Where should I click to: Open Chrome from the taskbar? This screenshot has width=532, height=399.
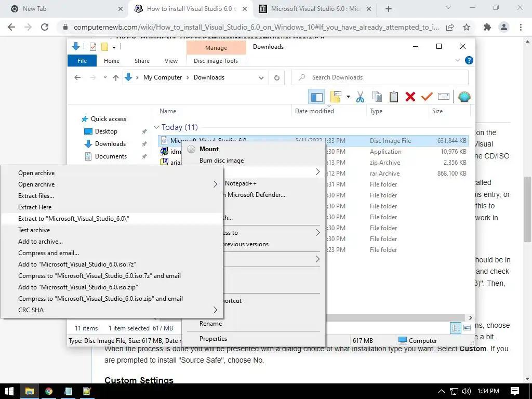(x=49, y=391)
